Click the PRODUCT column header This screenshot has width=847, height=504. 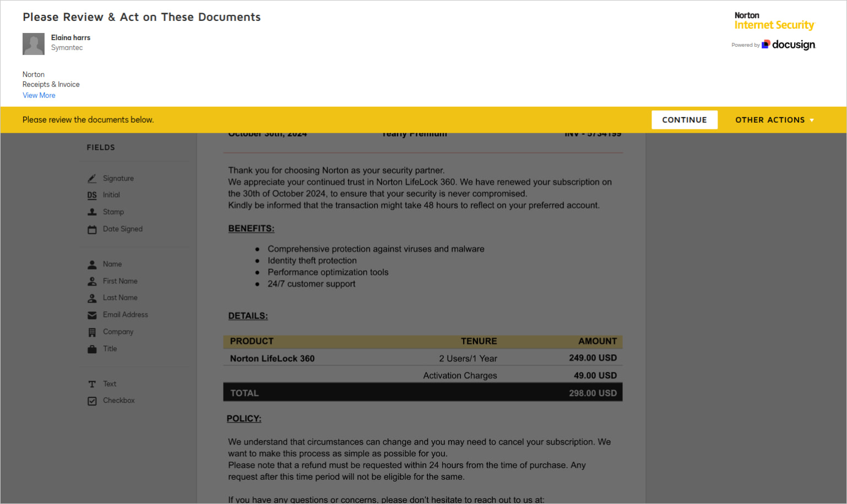point(252,341)
